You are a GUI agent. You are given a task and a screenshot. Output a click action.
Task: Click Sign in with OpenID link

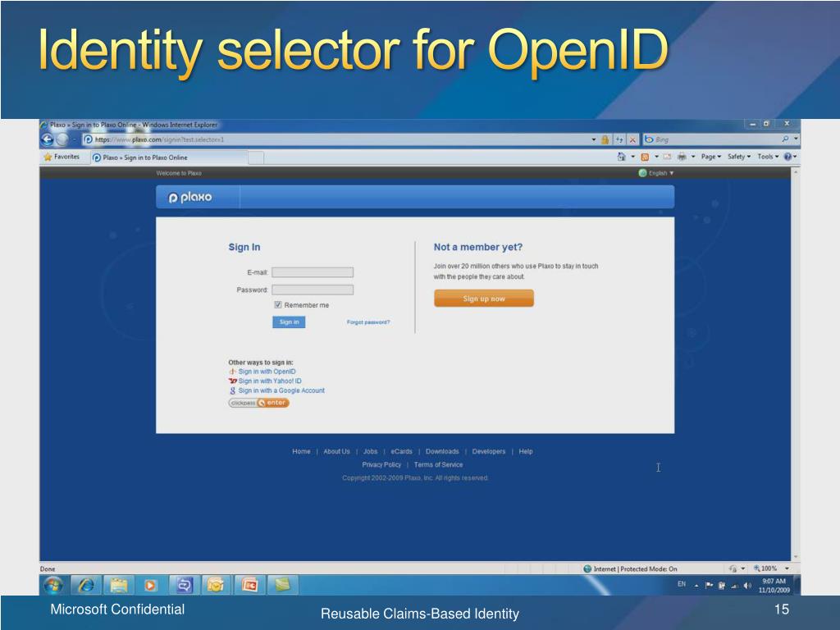pyautogui.click(x=267, y=372)
